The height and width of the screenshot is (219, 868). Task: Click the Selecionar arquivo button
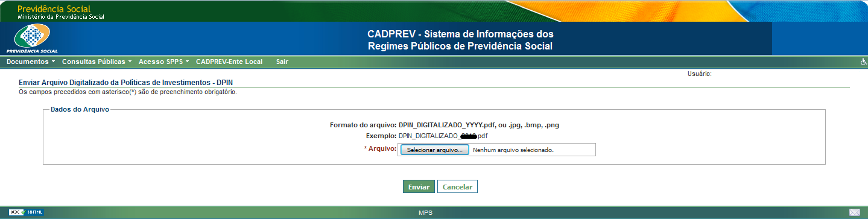click(434, 150)
